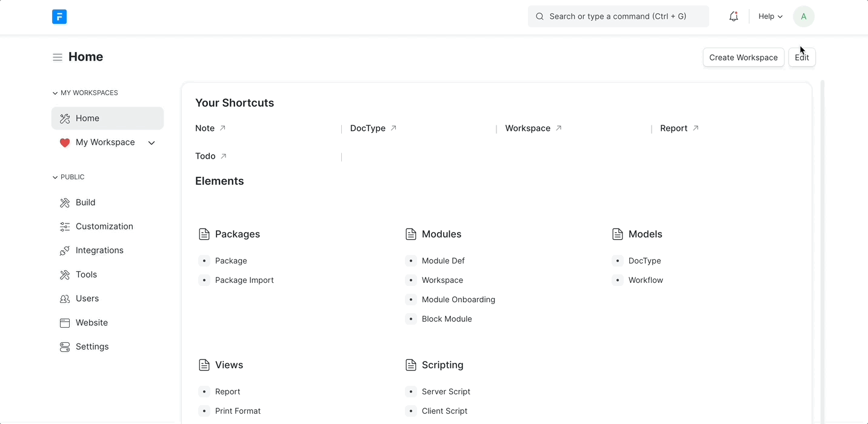Click the user avatar circle
The height and width of the screenshot is (424, 868).
point(803,17)
